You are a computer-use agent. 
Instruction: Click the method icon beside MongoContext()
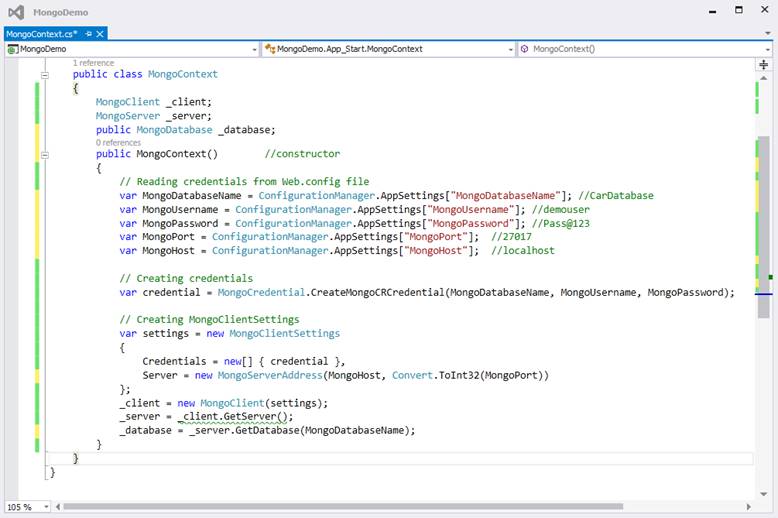524,49
